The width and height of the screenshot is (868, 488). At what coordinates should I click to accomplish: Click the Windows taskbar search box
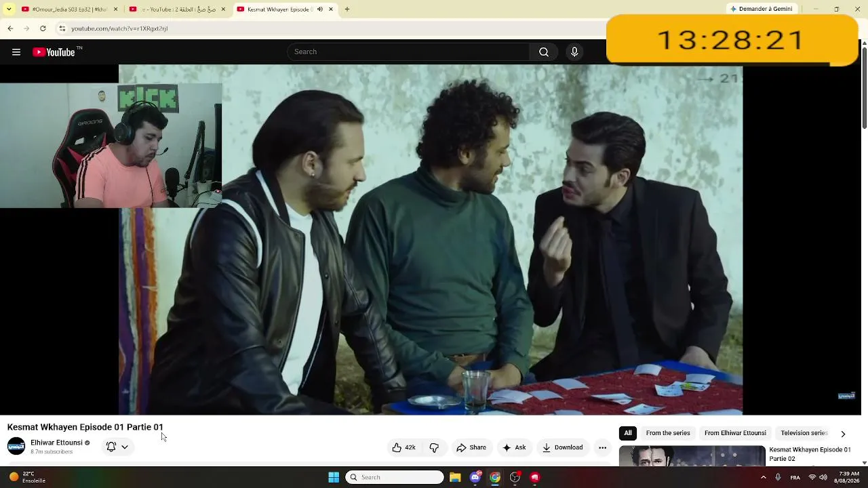pyautogui.click(x=395, y=477)
